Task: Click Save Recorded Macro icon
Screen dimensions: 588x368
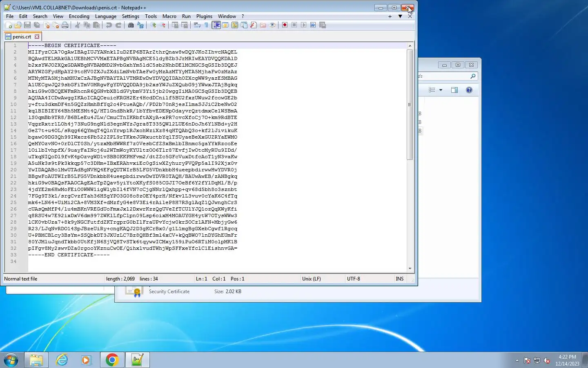Action: pos(323,25)
